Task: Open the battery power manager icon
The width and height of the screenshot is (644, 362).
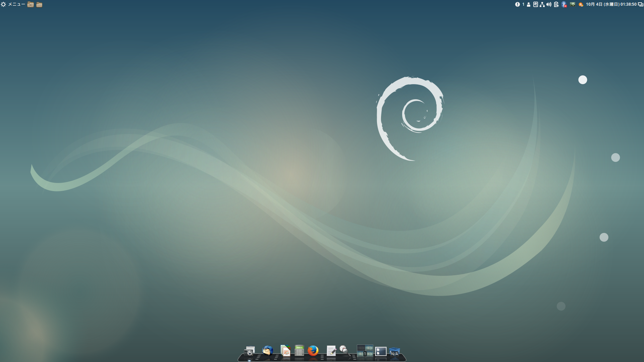Action: [556, 5]
